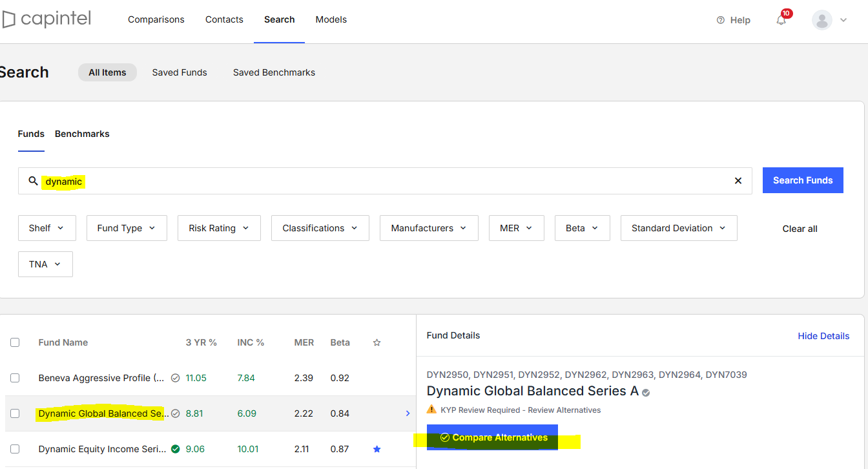Click the magnifier icon in search box
This screenshot has height=469, width=868.
point(34,181)
